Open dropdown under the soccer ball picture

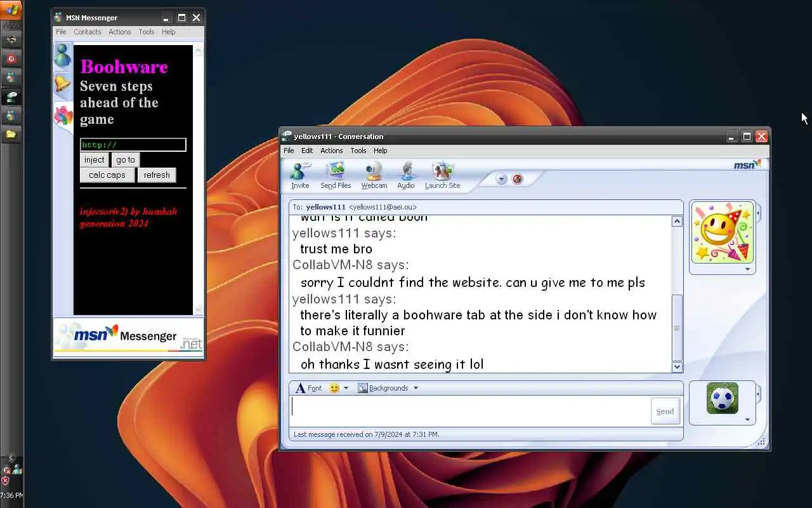[x=747, y=420]
